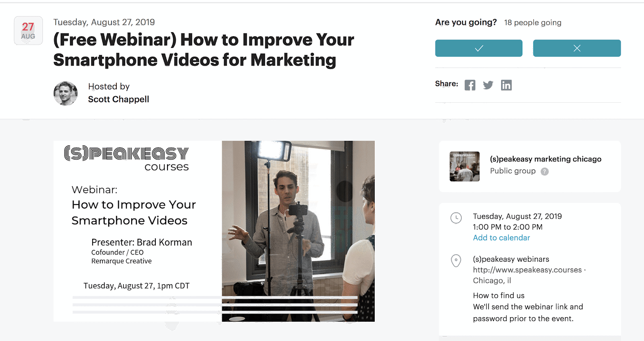This screenshot has height=341, width=644.
Task: Click the clock icon beside event time
Action: tap(456, 218)
